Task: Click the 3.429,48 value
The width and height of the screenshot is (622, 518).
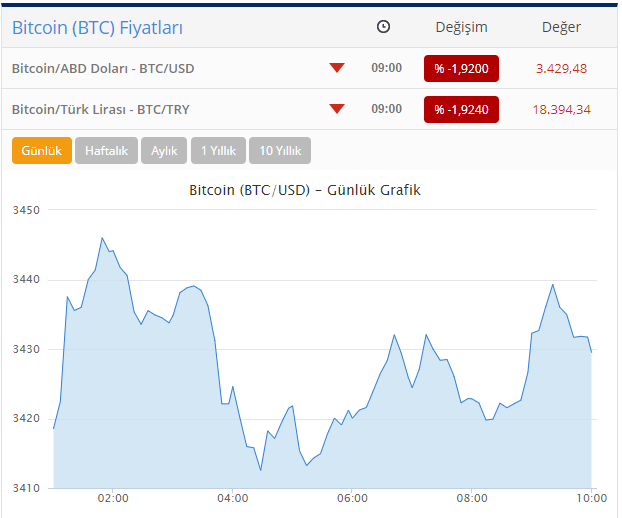Action: pos(561,69)
